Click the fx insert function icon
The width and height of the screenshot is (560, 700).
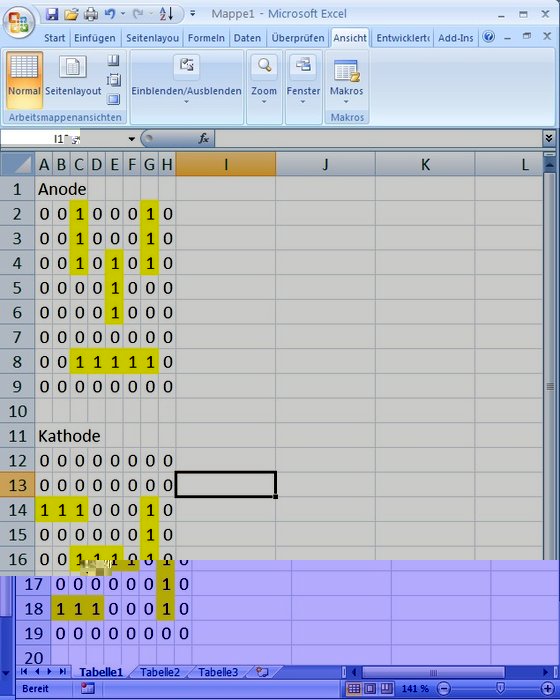tap(204, 139)
